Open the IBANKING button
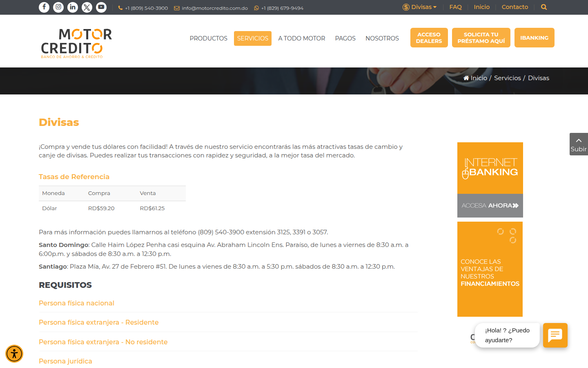588x368 pixels. tap(534, 38)
